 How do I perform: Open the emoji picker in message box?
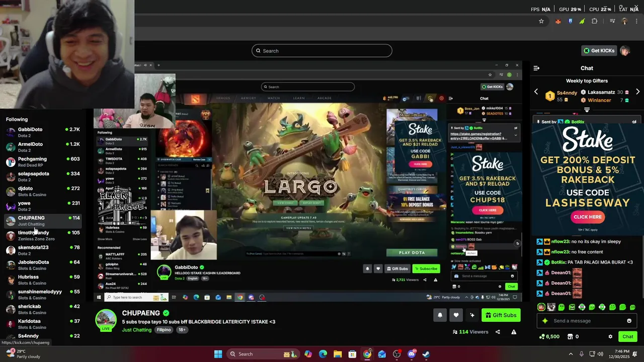click(x=629, y=321)
